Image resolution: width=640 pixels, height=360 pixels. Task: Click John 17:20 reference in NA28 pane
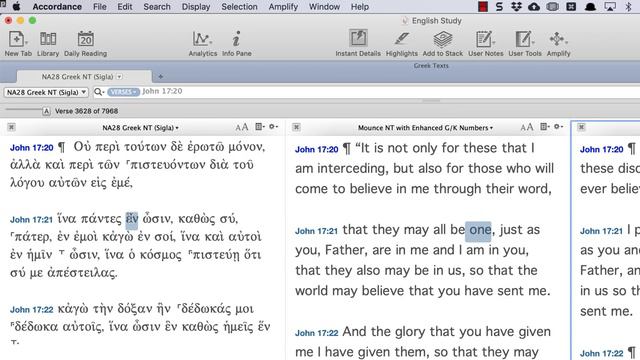(31, 148)
